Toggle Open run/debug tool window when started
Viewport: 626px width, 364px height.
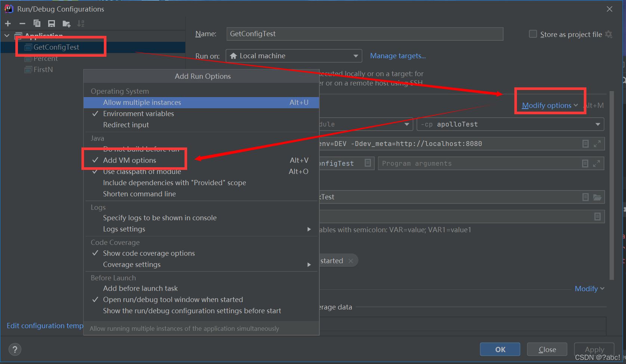pos(202,299)
